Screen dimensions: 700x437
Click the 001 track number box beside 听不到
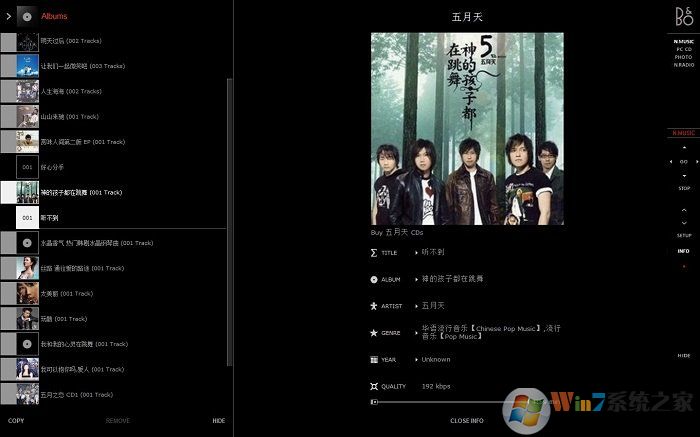click(x=28, y=218)
